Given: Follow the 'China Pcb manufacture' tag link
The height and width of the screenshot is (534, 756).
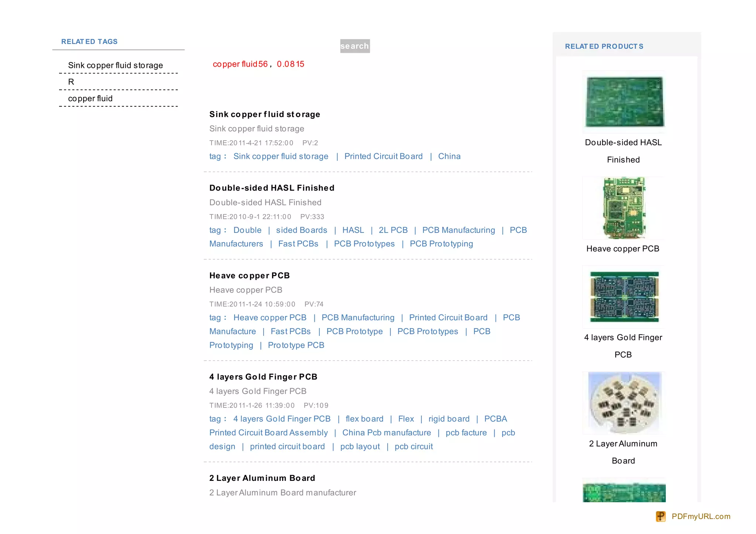Looking at the screenshot, I should pyautogui.click(x=386, y=433).
